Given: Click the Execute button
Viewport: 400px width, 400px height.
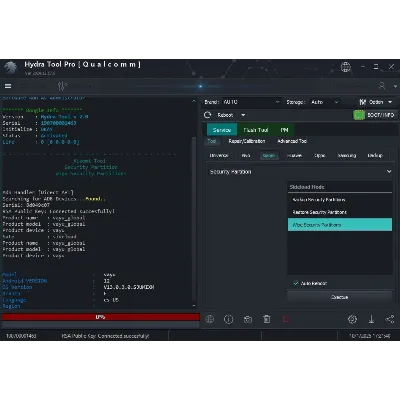Looking at the screenshot, I should point(340,297).
